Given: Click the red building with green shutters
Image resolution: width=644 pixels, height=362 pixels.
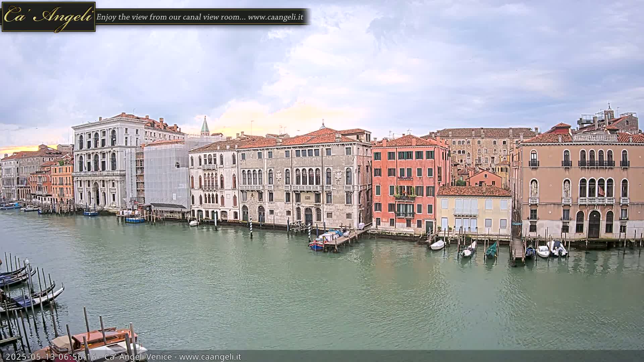Looking at the screenshot, I should tap(404, 184).
